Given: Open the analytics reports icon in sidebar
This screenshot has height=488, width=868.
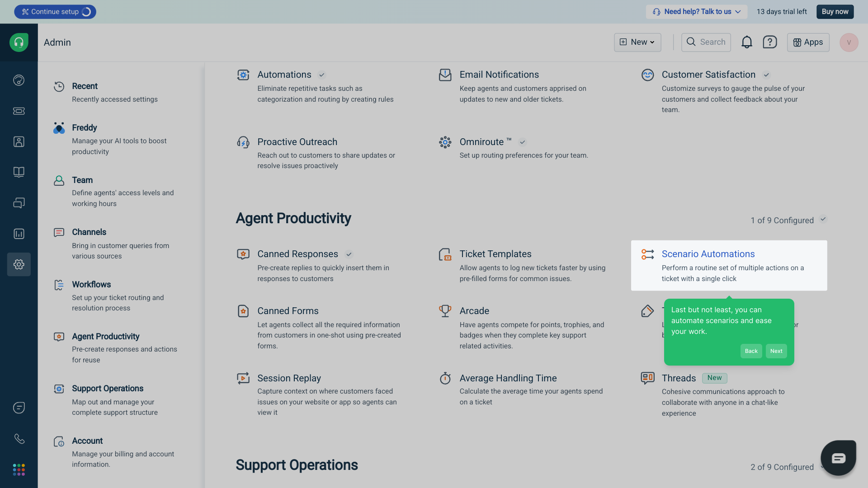Looking at the screenshot, I should coord(19,234).
